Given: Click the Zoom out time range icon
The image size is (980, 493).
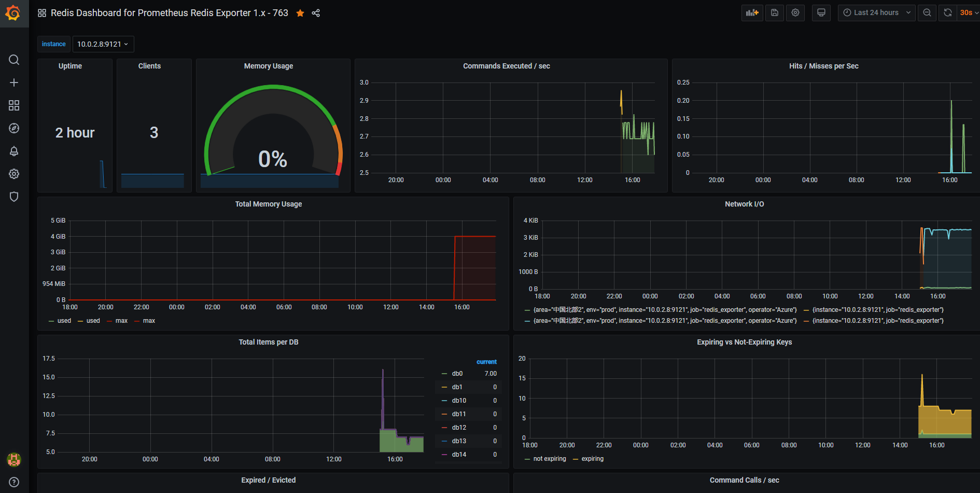Looking at the screenshot, I should 927,13.
